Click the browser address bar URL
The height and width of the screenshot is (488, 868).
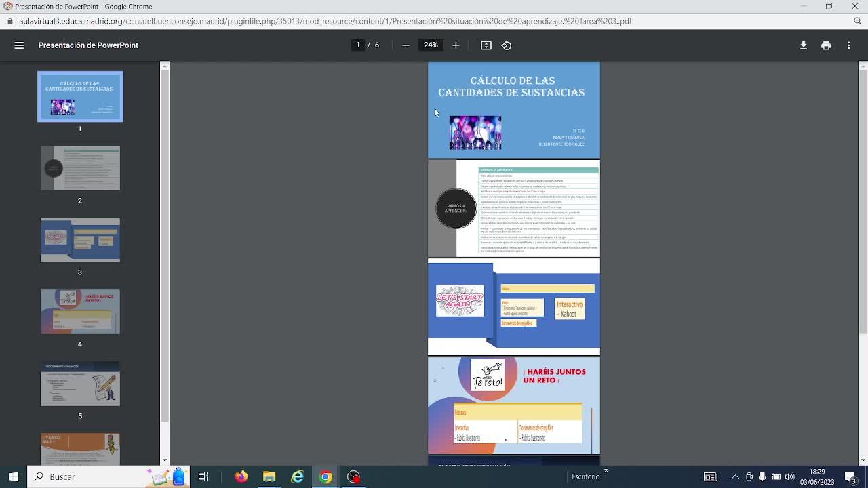point(325,21)
